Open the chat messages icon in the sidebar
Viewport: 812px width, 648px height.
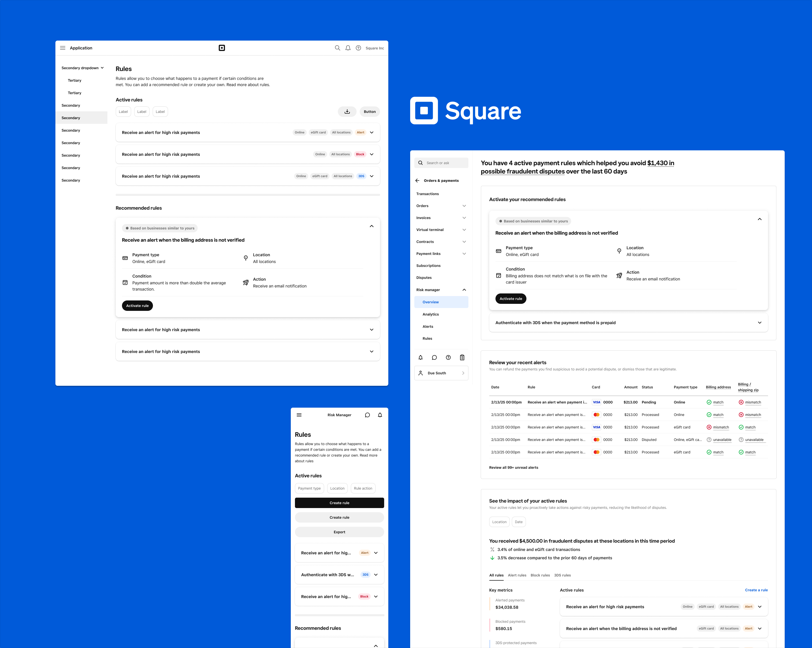tap(434, 357)
